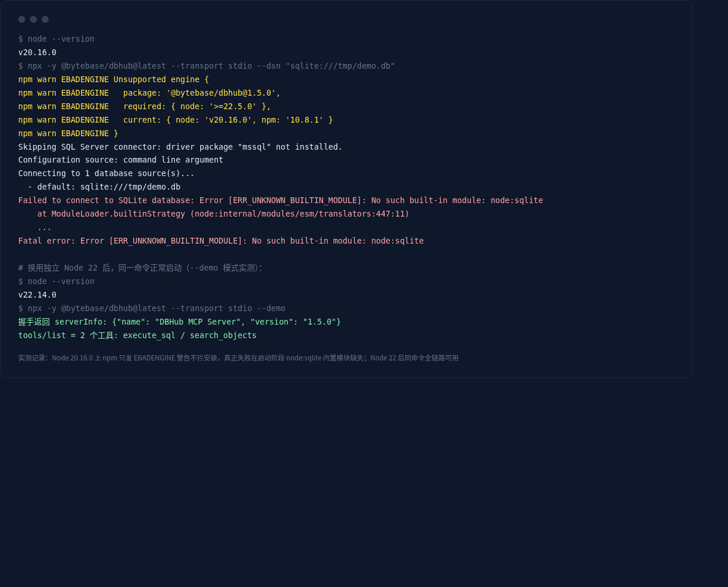
Task: Select the npx command with --dsn sqlite argument
Action: pos(207,66)
